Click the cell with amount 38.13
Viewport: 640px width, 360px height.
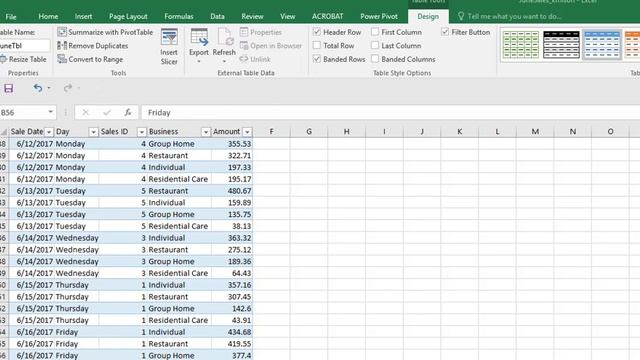[x=232, y=226]
